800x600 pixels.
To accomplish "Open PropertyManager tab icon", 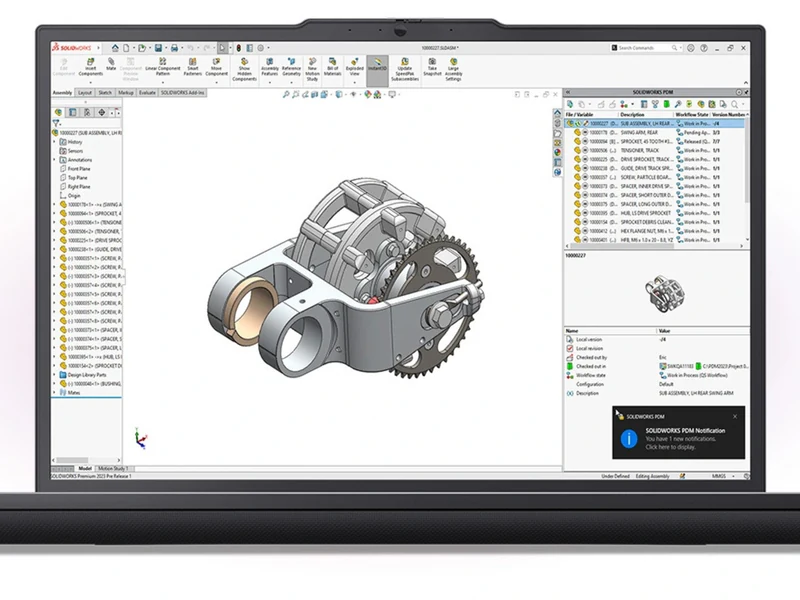I will coord(73,112).
